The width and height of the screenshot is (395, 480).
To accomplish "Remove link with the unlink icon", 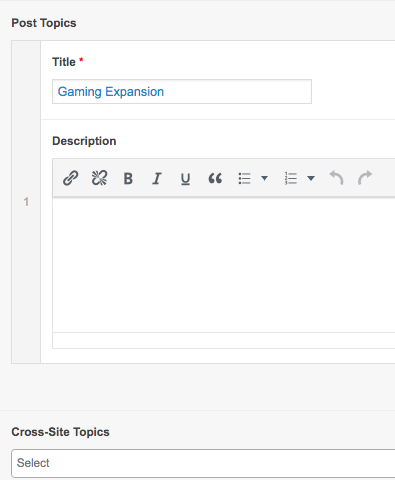I will click(x=99, y=178).
